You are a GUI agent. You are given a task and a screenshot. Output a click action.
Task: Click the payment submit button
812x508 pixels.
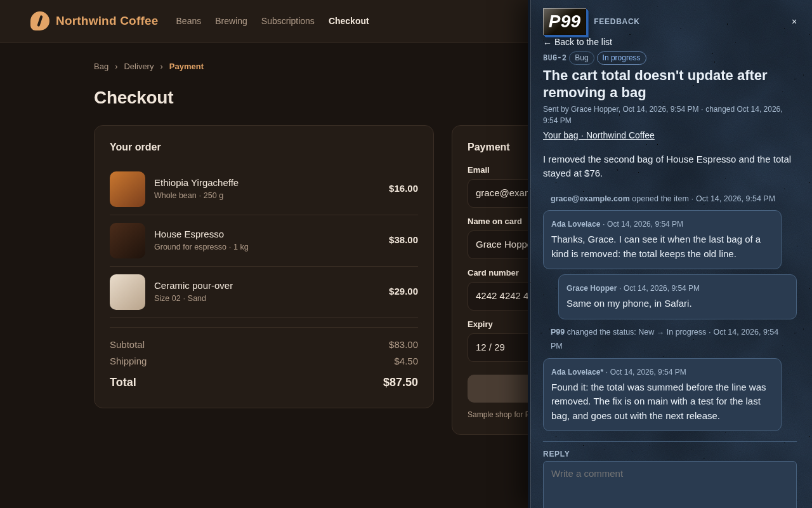(498, 389)
